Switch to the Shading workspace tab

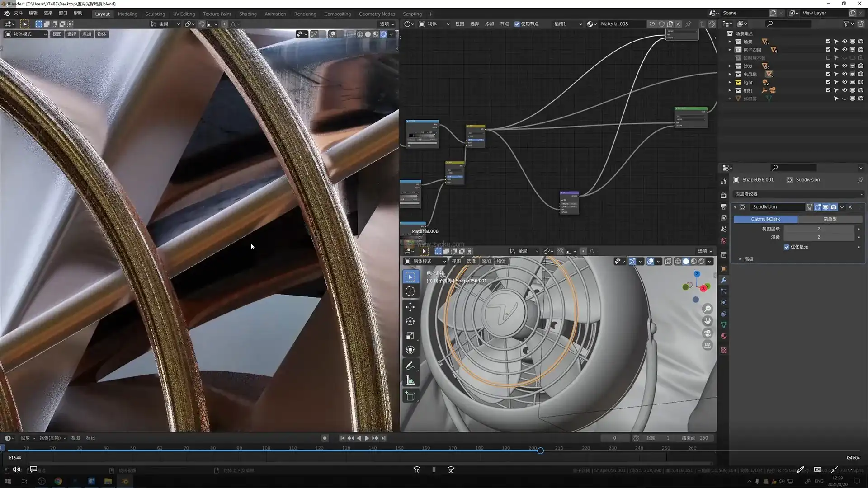[248, 14]
